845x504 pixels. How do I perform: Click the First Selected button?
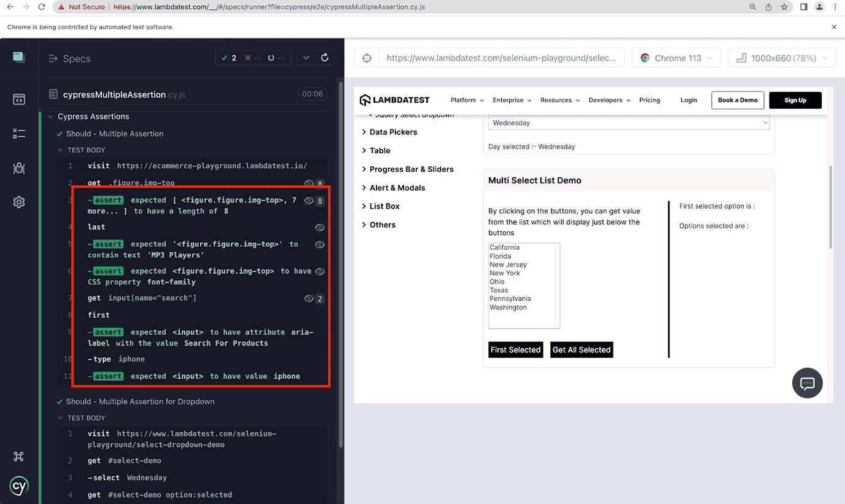tap(515, 349)
